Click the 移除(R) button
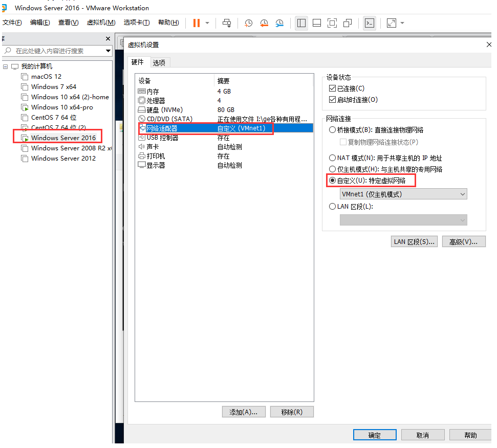This screenshot has height=448, width=497. (x=292, y=412)
